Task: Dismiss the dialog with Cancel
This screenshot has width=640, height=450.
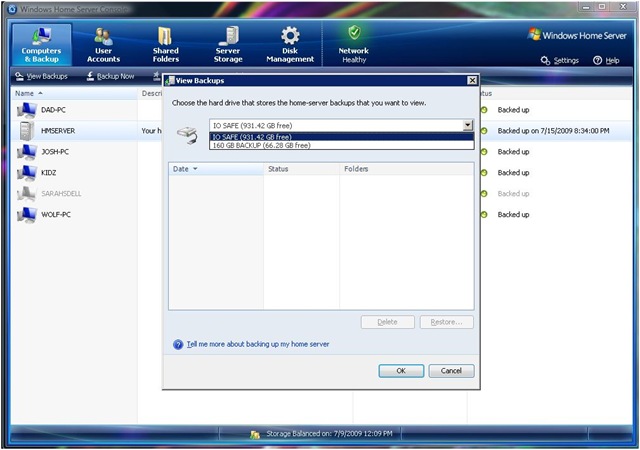Action: (451, 371)
